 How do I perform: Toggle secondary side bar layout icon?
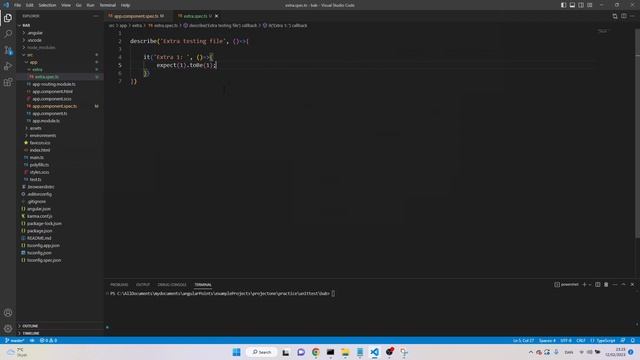[x=581, y=5]
